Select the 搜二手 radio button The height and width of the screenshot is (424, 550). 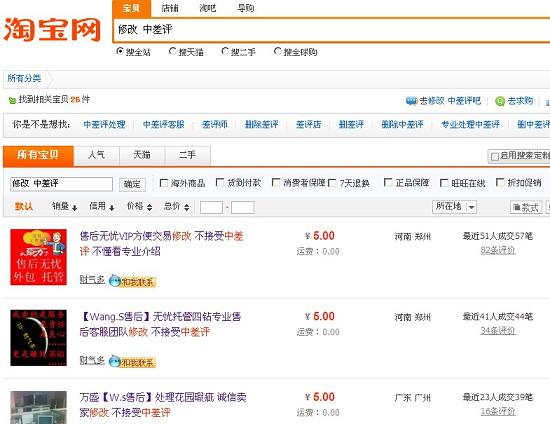(225, 51)
